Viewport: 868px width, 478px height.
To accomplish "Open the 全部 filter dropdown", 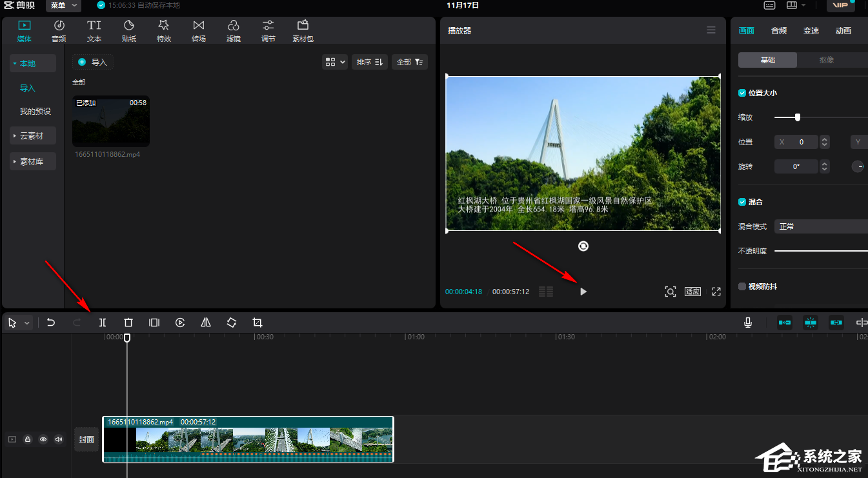I will coord(410,62).
